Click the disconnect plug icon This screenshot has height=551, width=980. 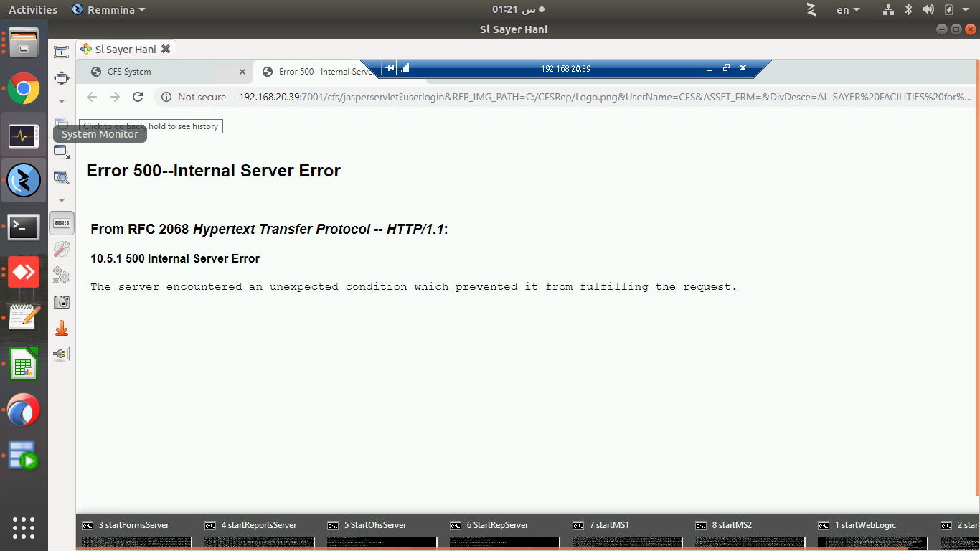(x=62, y=354)
